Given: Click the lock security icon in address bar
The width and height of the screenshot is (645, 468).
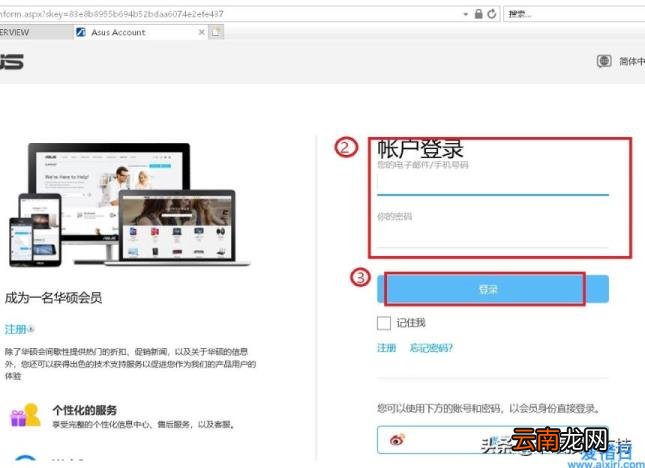Looking at the screenshot, I should [478, 14].
